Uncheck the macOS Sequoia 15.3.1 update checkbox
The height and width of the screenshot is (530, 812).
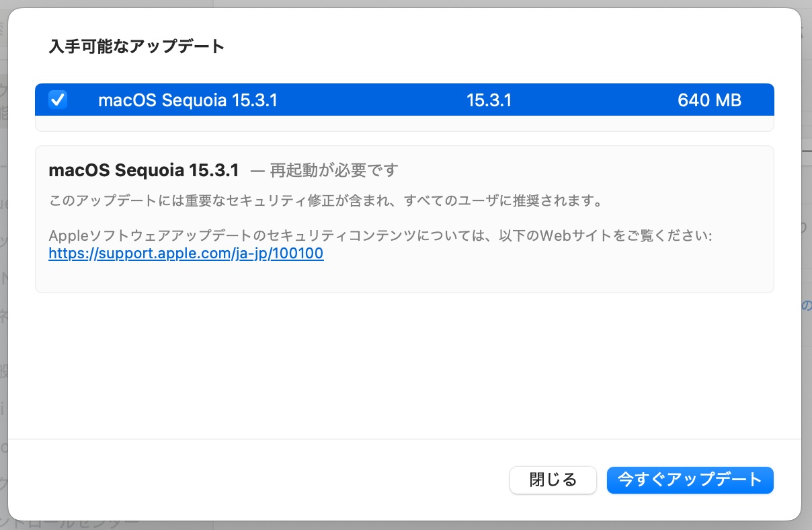(58, 100)
